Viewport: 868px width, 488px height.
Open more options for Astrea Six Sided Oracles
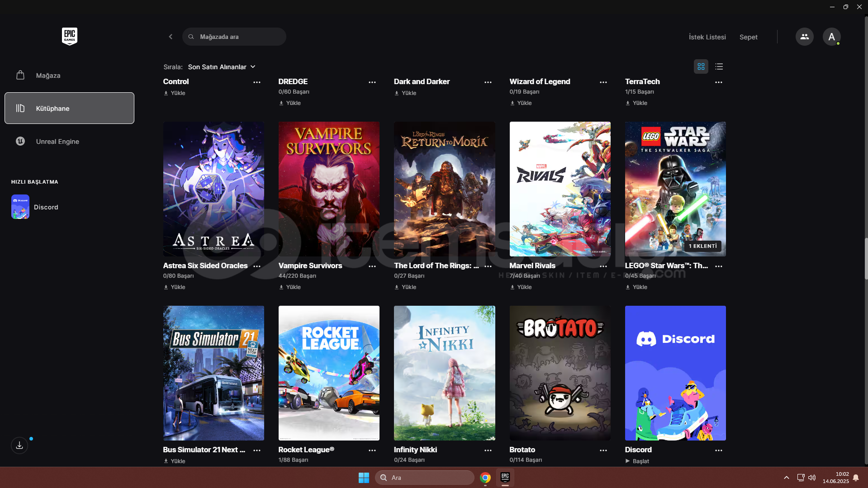257,266
